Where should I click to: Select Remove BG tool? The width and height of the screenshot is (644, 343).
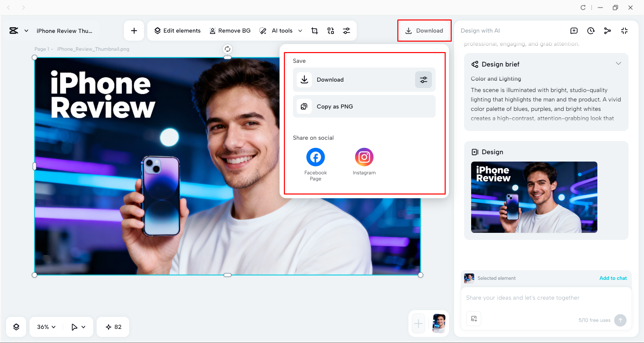(x=230, y=31)
